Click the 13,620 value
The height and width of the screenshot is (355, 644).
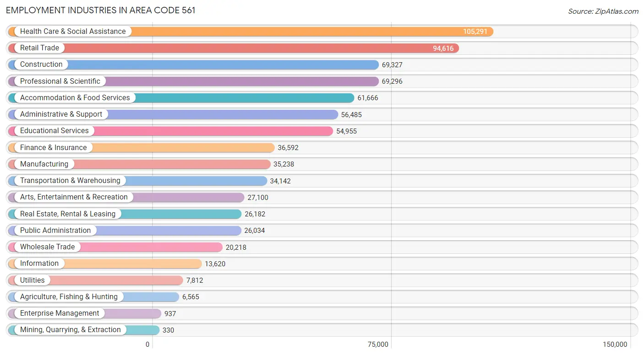point(215,264)
